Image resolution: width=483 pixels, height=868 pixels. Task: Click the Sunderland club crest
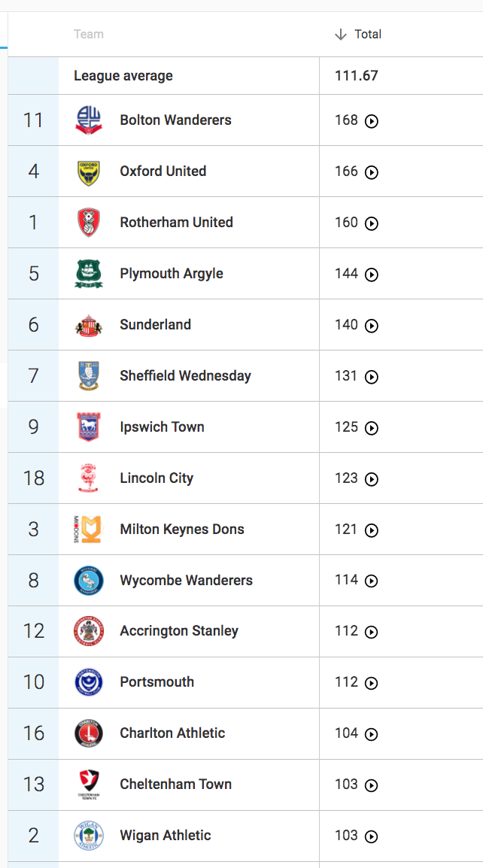coord(89,325)
